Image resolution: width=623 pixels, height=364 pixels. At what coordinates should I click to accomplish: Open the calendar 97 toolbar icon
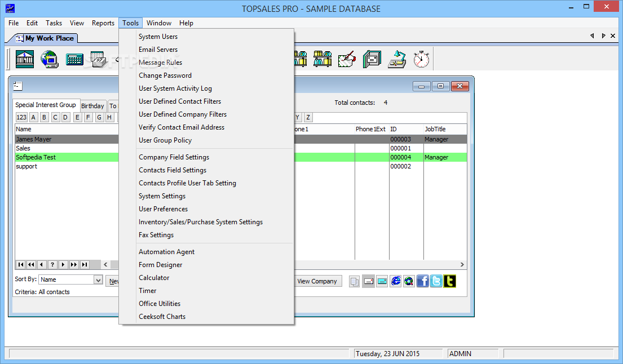pos(99,59)
